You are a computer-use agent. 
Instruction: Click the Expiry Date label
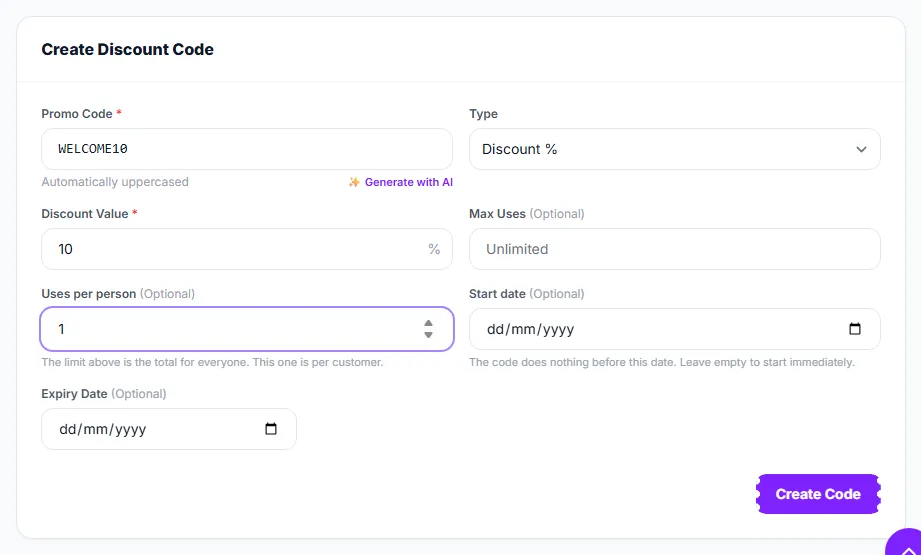pyautogui.click(x=74, y=393)
